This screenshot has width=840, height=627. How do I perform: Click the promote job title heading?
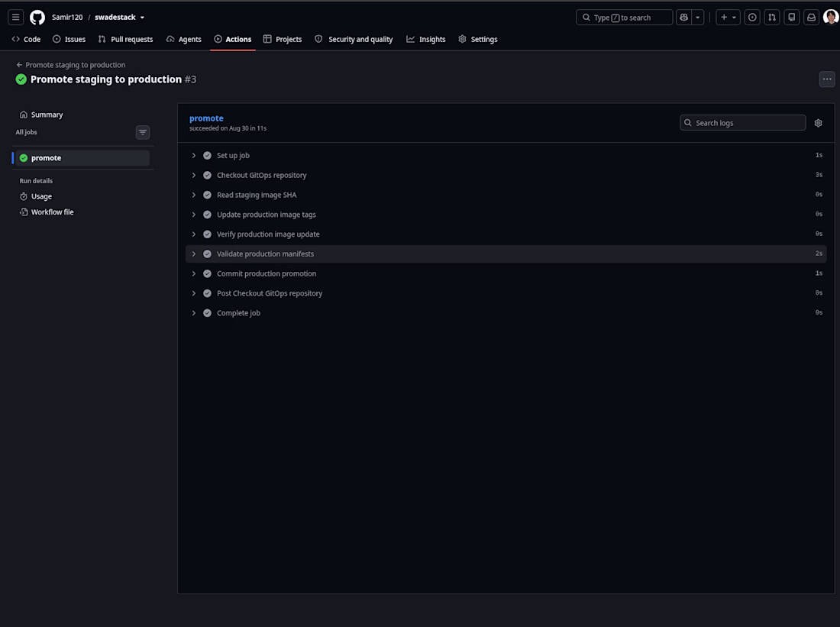(206, 118)
